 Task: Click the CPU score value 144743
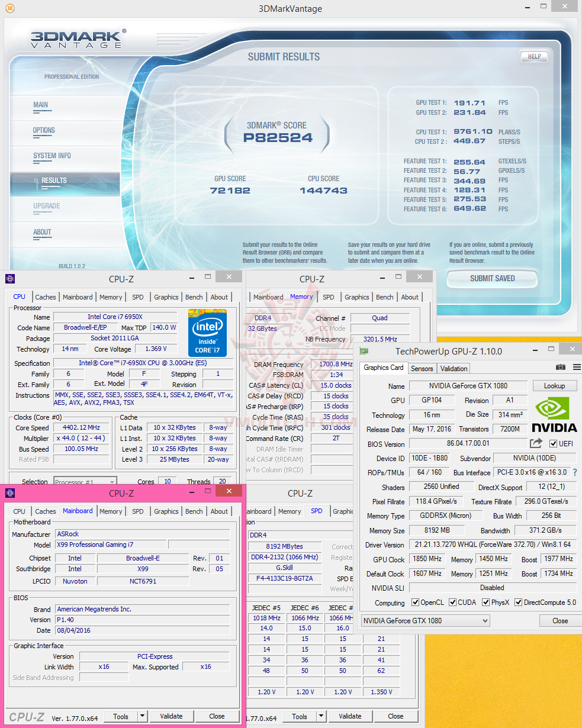[x=323, y=191]
